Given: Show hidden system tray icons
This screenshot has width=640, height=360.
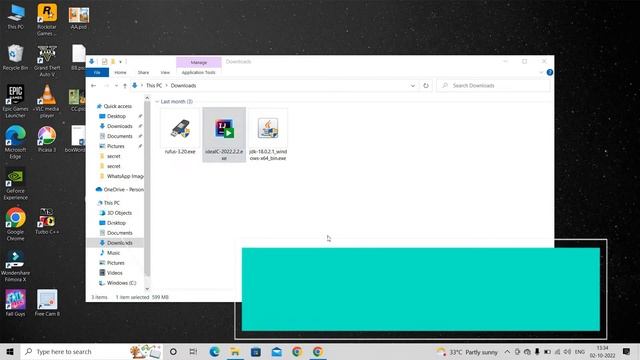Looking at the screenshot, I should 507,351.
